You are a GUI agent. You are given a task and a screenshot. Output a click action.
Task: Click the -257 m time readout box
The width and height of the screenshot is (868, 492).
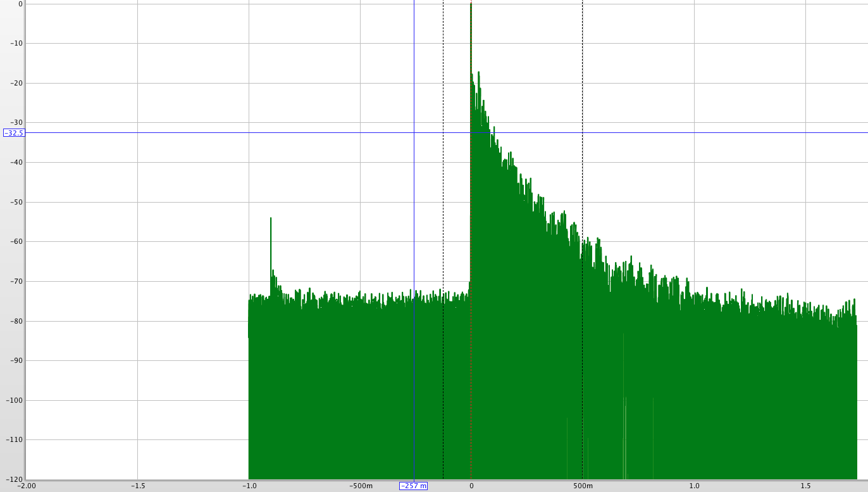pos(414,486)
